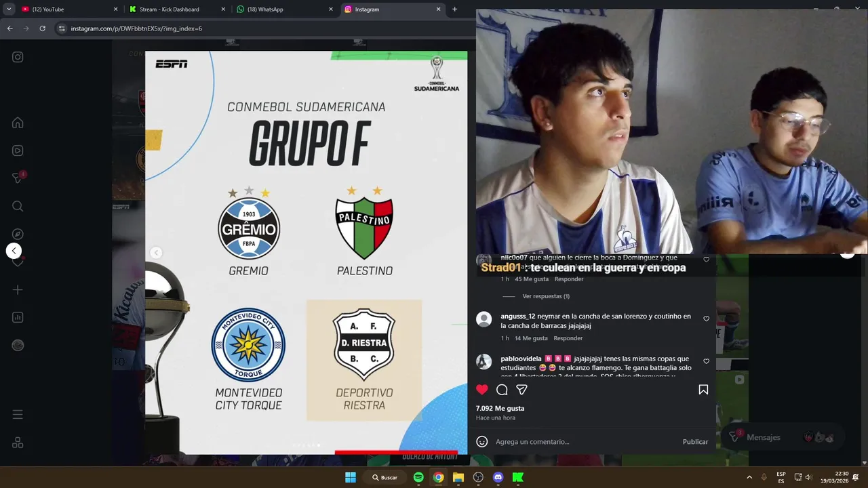Select the Instagram browser tab

point(392,9)
